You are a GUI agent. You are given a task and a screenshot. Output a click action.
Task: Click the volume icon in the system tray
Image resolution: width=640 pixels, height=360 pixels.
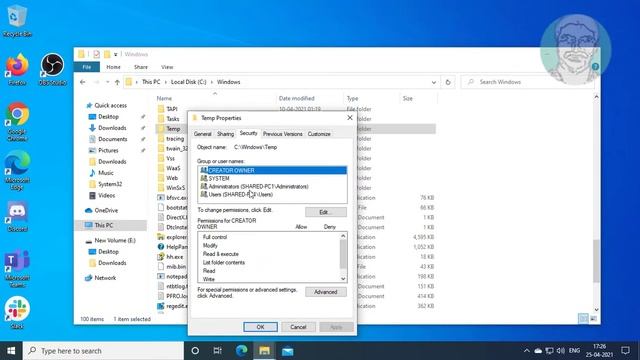(561, 351)
